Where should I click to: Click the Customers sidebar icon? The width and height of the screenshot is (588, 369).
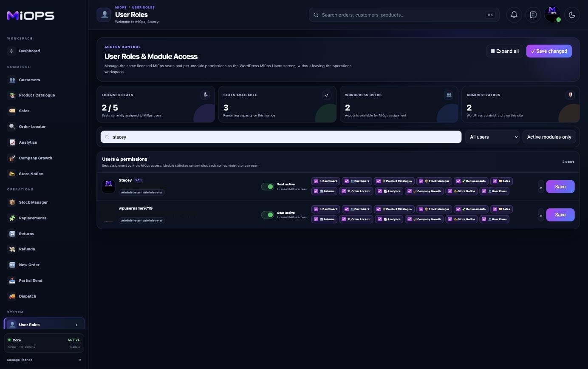pos(12,80)
